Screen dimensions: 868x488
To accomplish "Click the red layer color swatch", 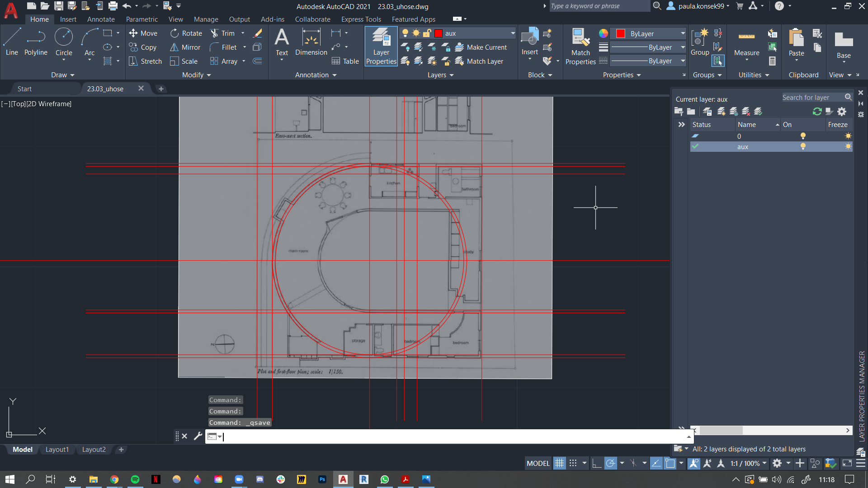I will click(438, 33).
